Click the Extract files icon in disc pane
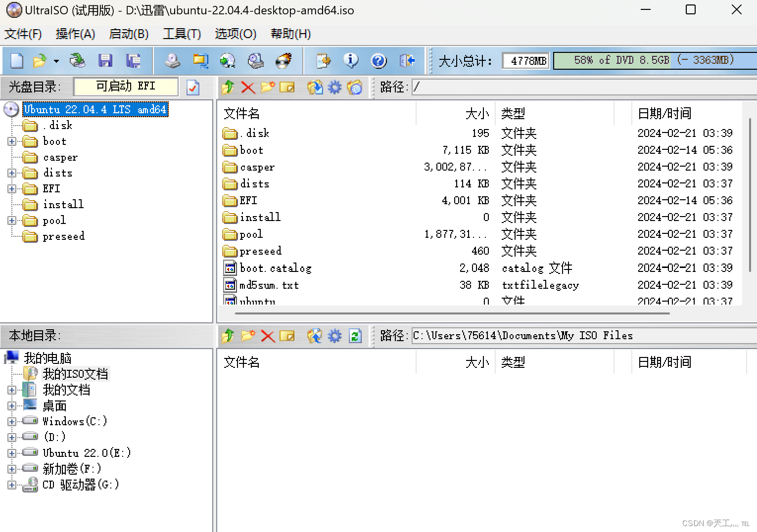757x532 pixels. tap(315, 88)
